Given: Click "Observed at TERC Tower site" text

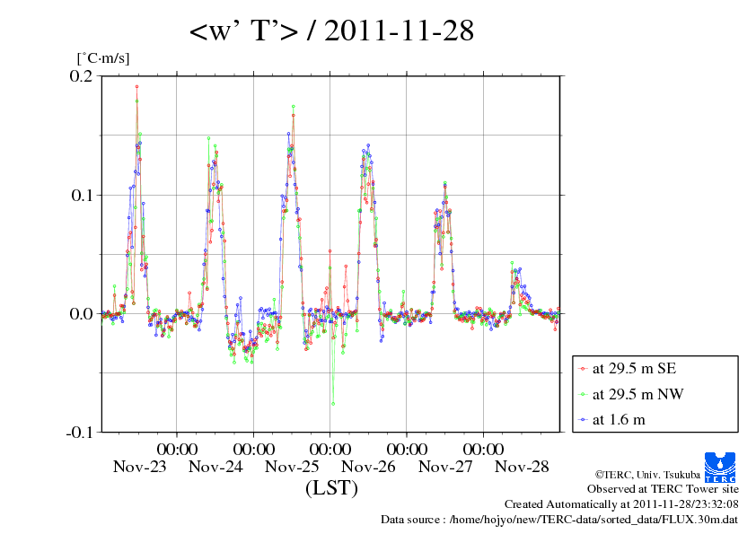Looking at the screenshot, I should [x=663, y=489].
